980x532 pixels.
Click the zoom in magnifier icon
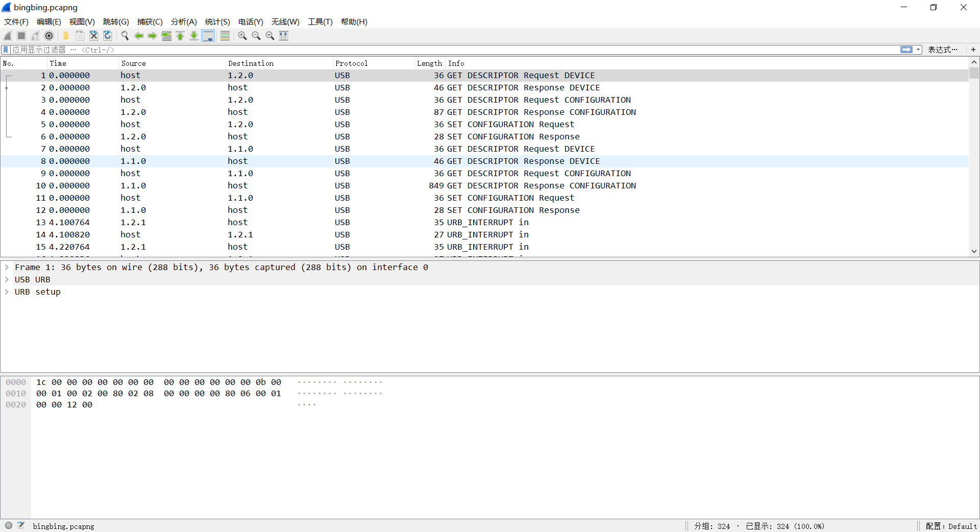(x=242, y=36)
